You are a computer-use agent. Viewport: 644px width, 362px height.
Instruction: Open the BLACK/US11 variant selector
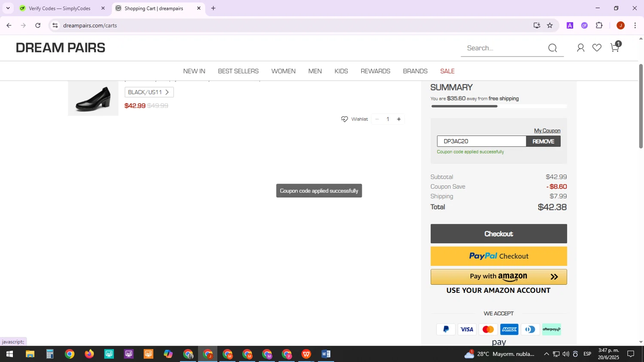pyautogui.click(x=149, y=92)
